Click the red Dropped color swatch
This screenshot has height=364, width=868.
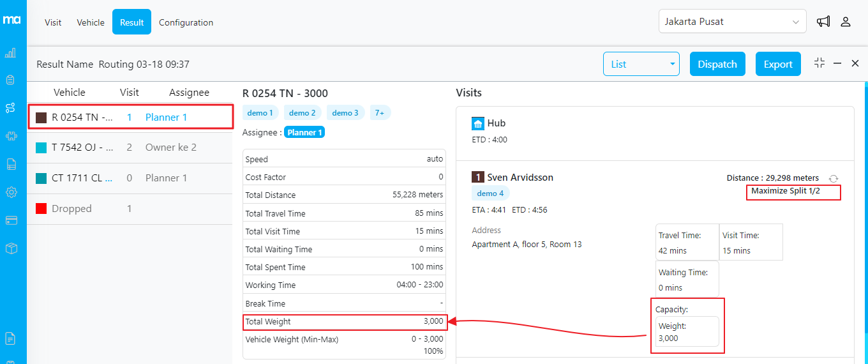41,209
